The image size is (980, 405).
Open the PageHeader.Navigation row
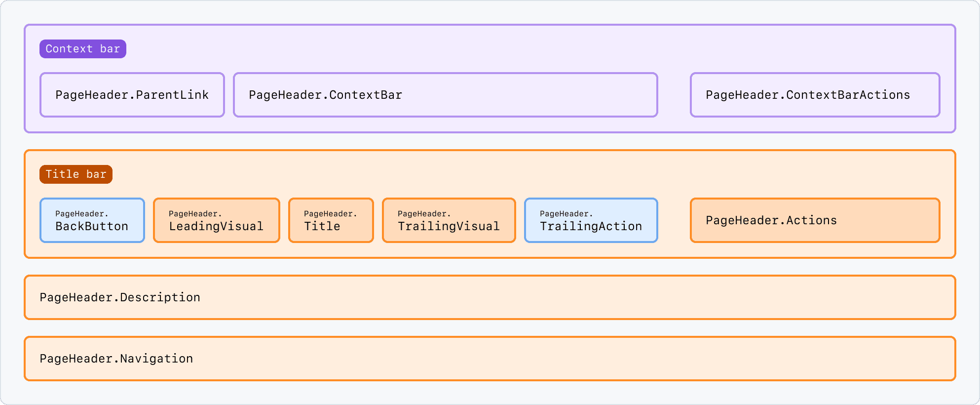tap(490, 359)
